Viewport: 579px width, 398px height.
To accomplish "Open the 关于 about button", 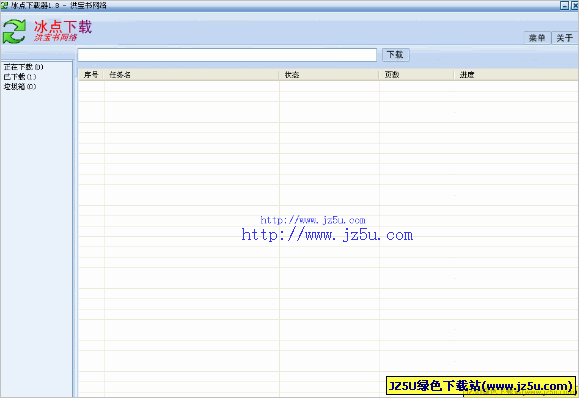I will pyautogui.click(x=564, y=38).
